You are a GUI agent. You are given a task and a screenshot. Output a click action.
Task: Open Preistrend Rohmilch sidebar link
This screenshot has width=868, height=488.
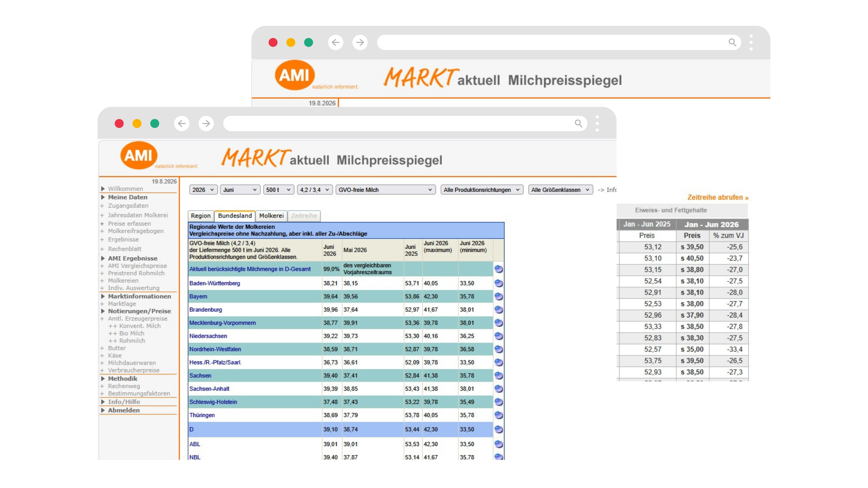pyautogui.click(x=136, y=273)
